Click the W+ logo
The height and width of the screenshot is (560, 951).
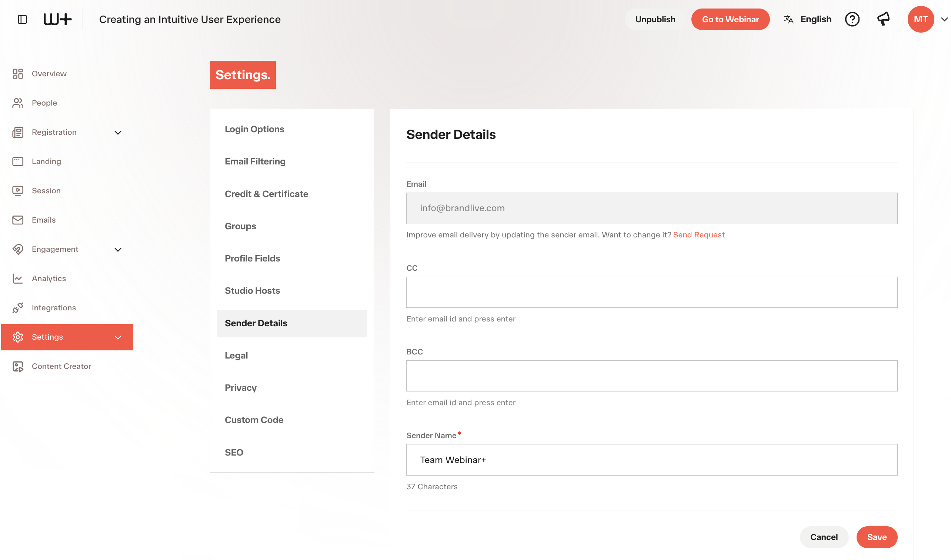(57, 19)
